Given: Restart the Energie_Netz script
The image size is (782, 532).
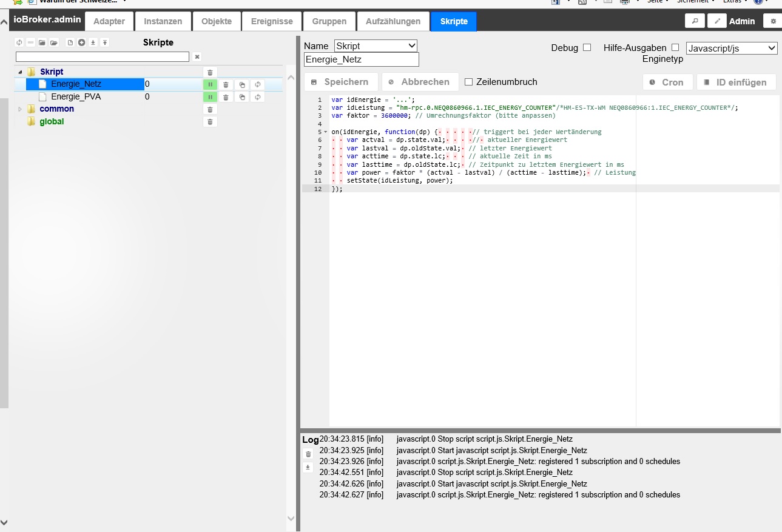Looking at the screenshot, I should coord(258,85).
